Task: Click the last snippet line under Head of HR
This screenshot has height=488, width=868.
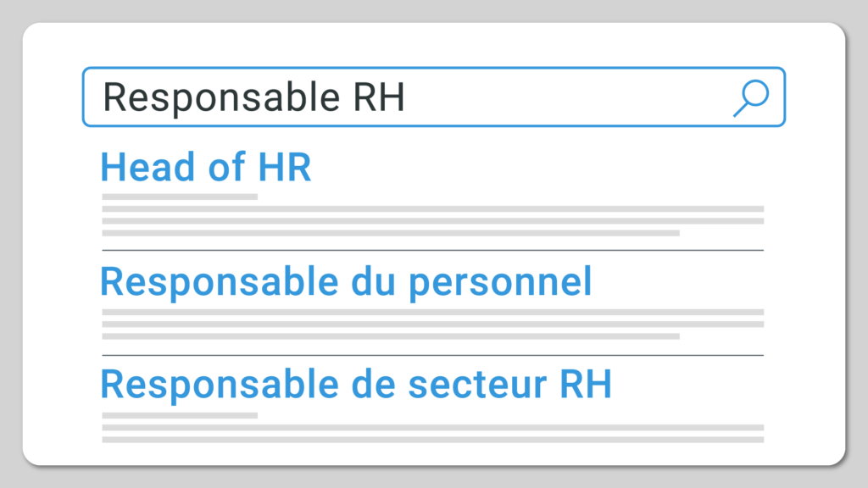Action: [x=391, y=233]
